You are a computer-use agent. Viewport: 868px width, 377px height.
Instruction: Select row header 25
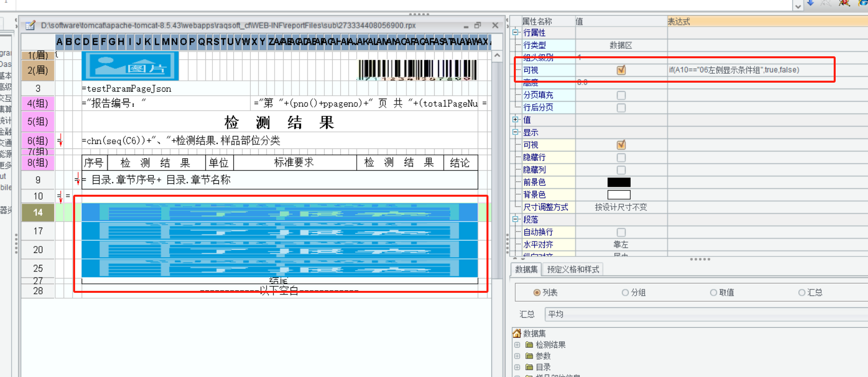click(x=38, y=268)
